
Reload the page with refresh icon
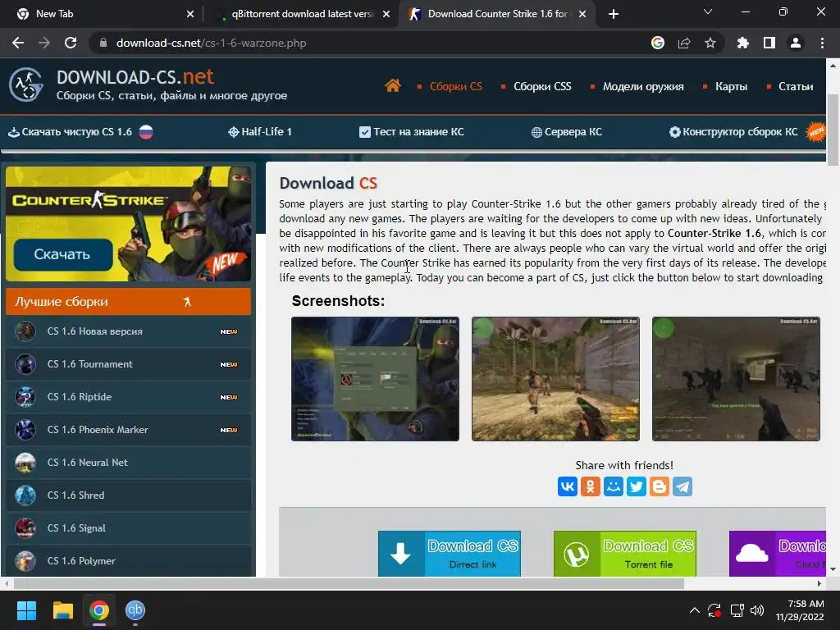point(71,43)
